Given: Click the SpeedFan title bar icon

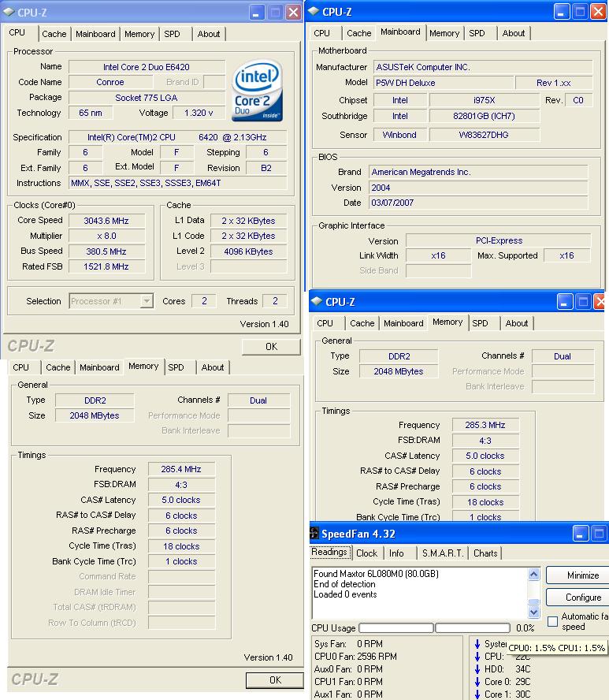Looking at the screenshot, I should click(x=314, y=533).
